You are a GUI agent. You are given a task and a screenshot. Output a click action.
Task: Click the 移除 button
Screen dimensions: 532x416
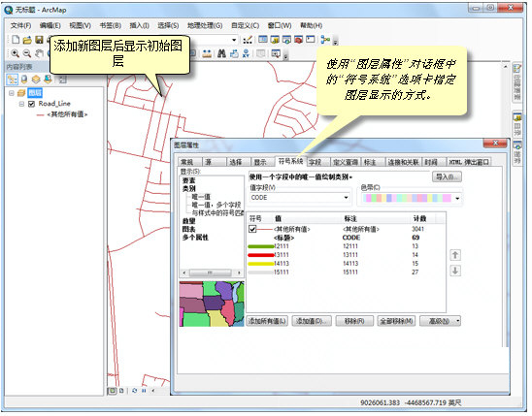(354, 320)
